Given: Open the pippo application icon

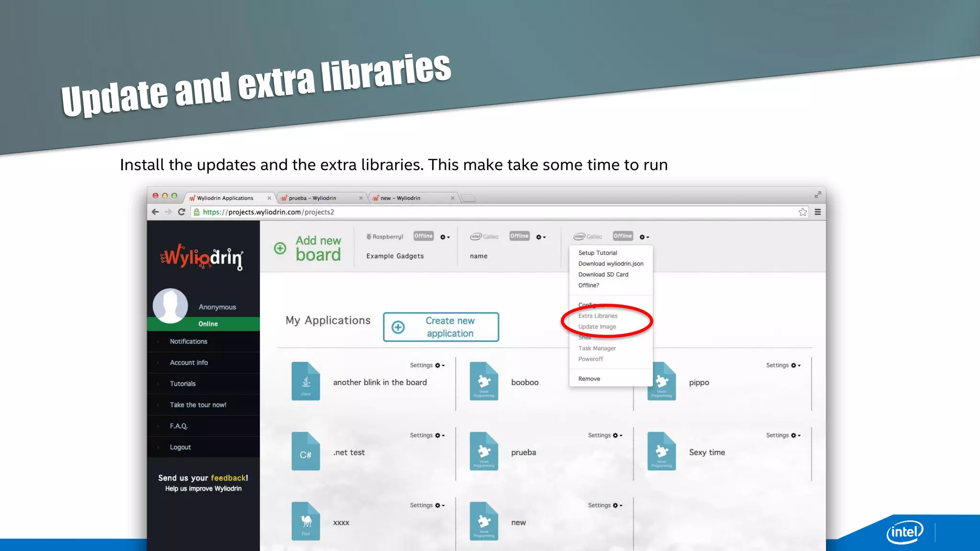Looking at the screenshot, I should coord(662,381).
